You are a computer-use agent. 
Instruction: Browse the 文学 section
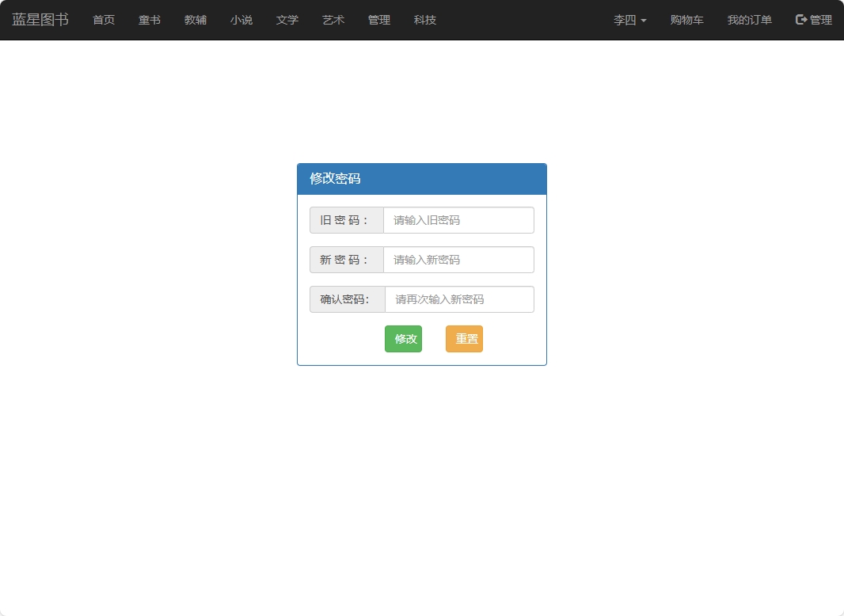287,20
